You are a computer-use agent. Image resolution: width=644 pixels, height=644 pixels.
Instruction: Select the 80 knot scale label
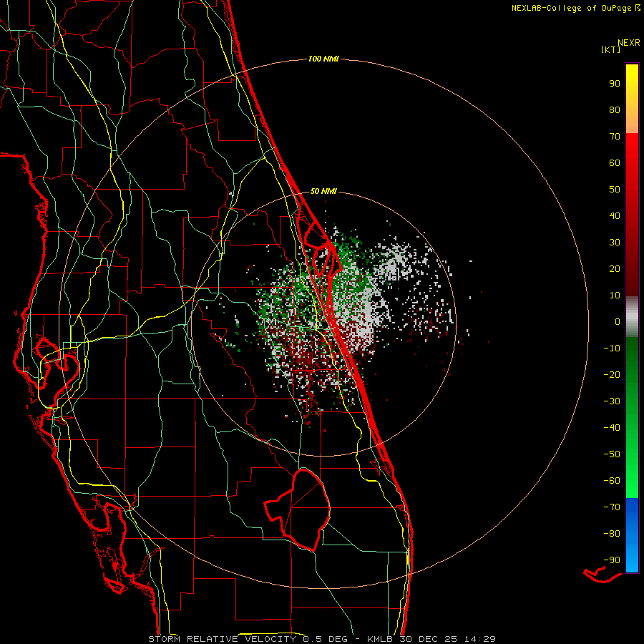(615, 110)
